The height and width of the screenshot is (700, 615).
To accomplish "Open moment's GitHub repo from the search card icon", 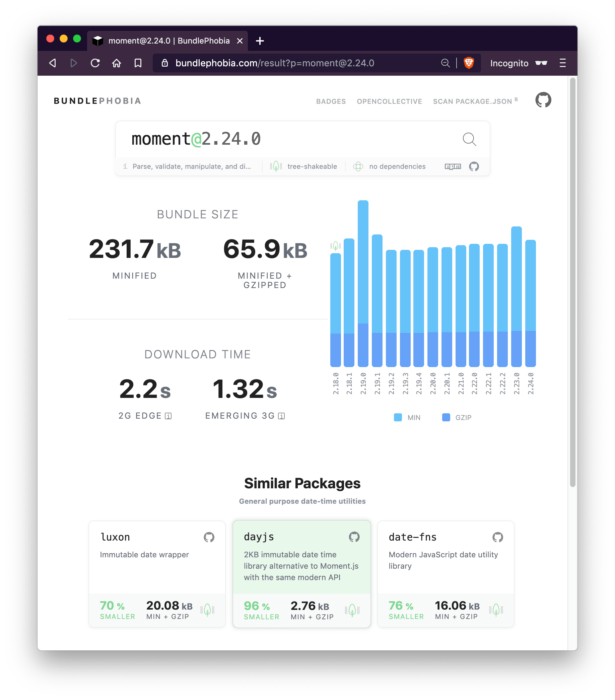I will click(x=475, y=166).
